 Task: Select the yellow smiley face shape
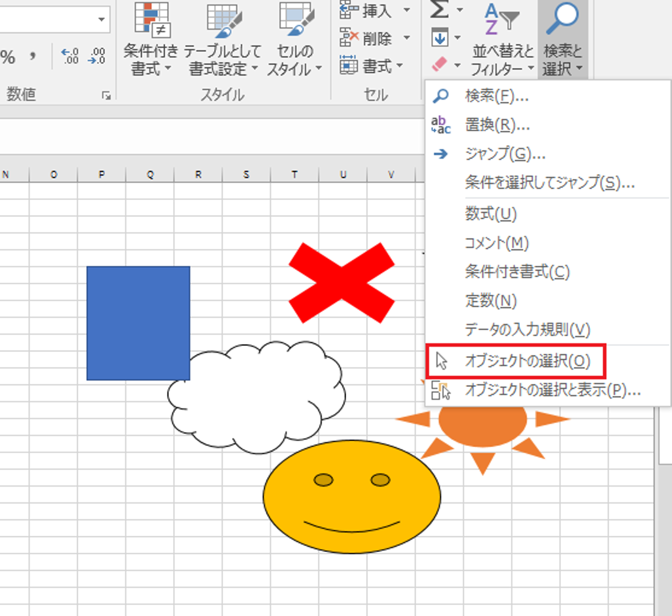pyautogui.click(x=352, y=497)
